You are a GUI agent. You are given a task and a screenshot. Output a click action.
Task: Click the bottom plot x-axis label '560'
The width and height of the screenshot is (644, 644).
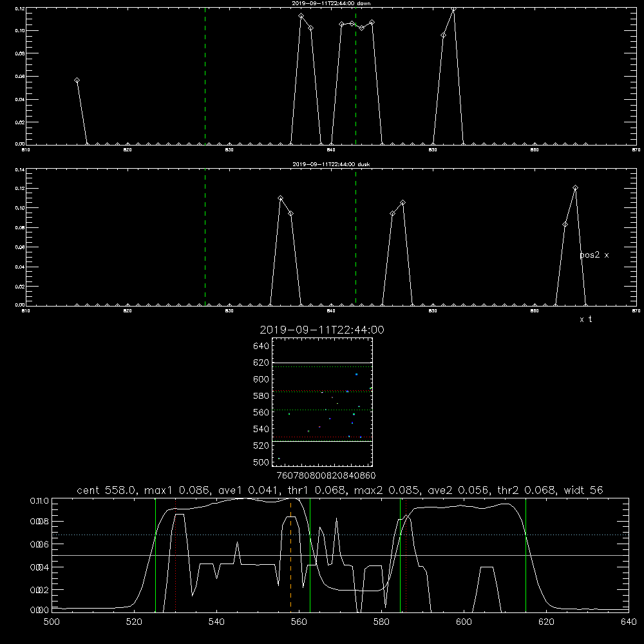pos(299,622)
